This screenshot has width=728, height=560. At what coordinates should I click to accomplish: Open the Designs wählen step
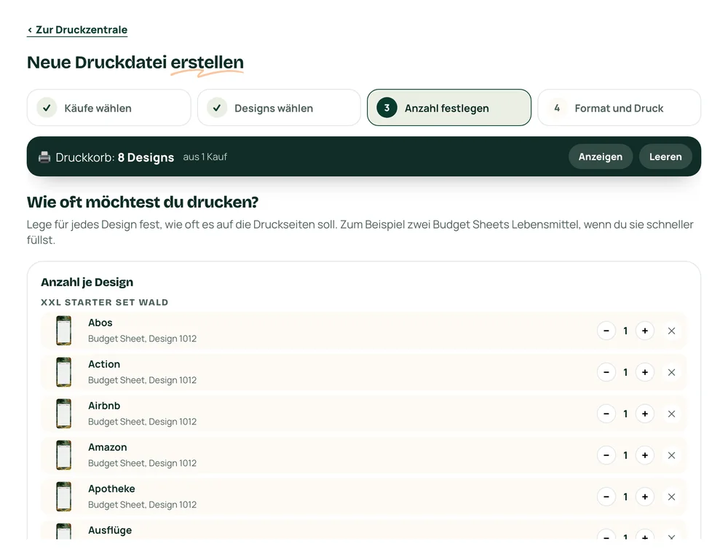(279, 108)
